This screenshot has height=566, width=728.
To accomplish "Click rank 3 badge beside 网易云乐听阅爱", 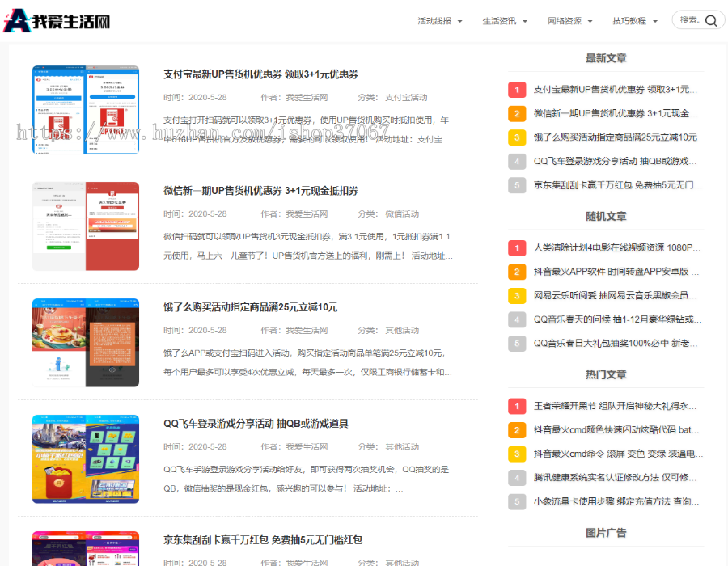I will (x=517, y=295).
